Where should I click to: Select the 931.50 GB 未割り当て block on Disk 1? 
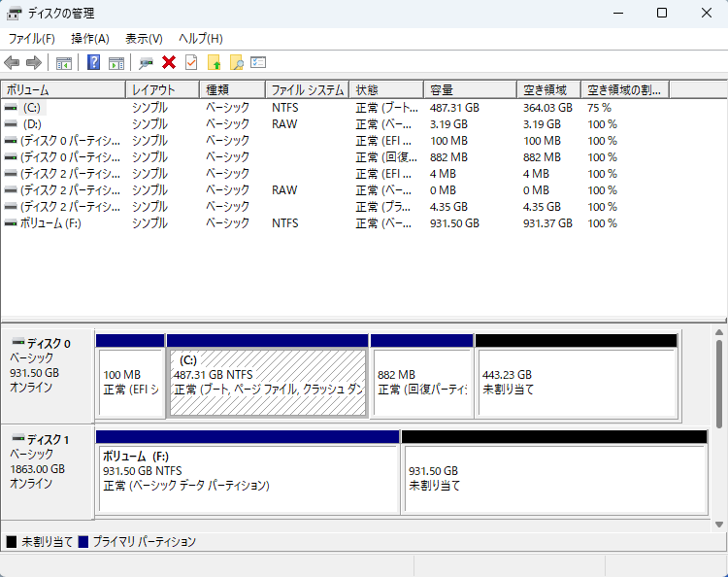coord(555,472)
